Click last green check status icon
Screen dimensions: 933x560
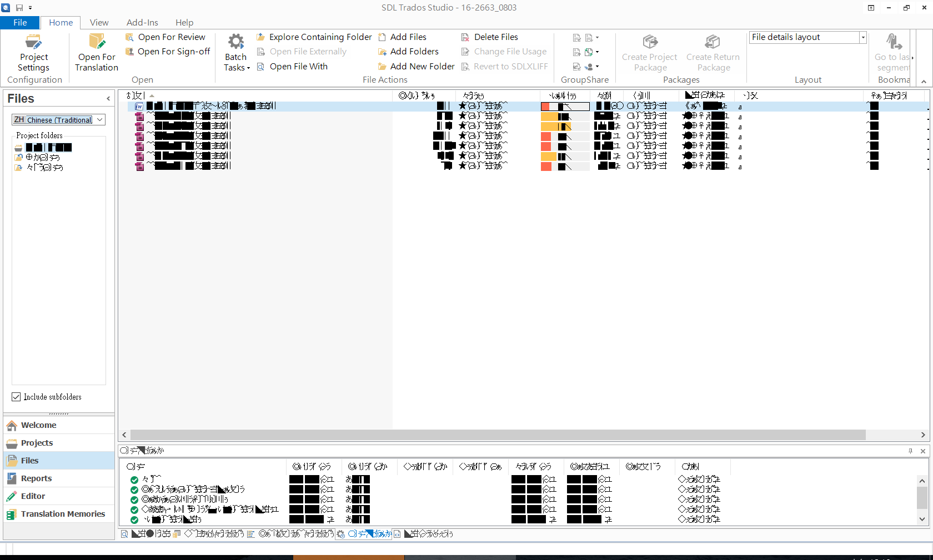pos(134,519)
